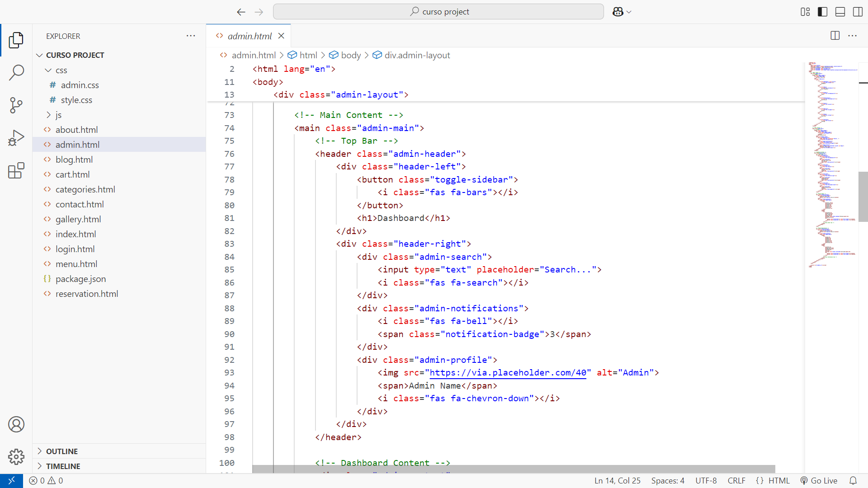Click the Dashboard h1 code line

(x=403, y=218)
